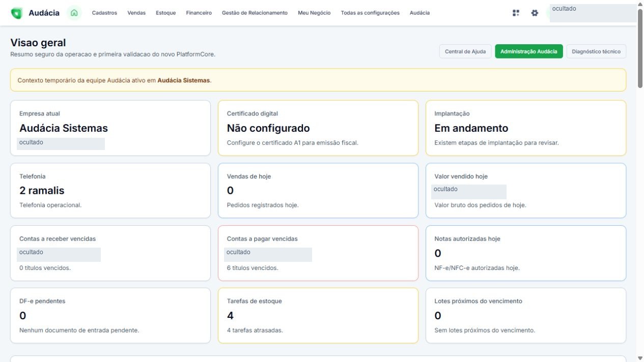The width and height of the screenshot is (644, 362).
Task: Click 'Nenhum documento de entrada pendente.' text
Action: [79, 330]
